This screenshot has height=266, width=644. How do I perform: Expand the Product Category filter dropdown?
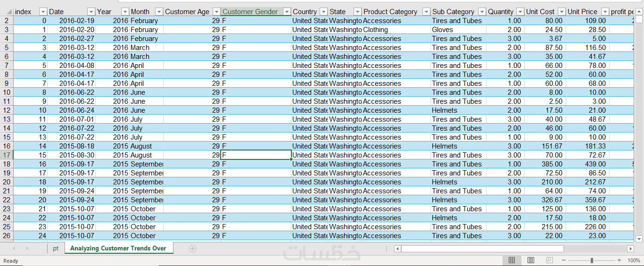click(426, 12)
